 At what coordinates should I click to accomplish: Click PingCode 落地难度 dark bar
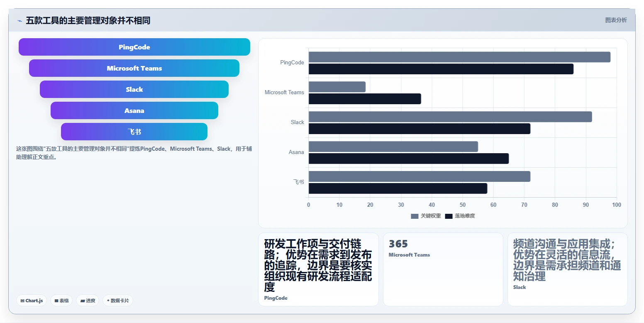441,69
